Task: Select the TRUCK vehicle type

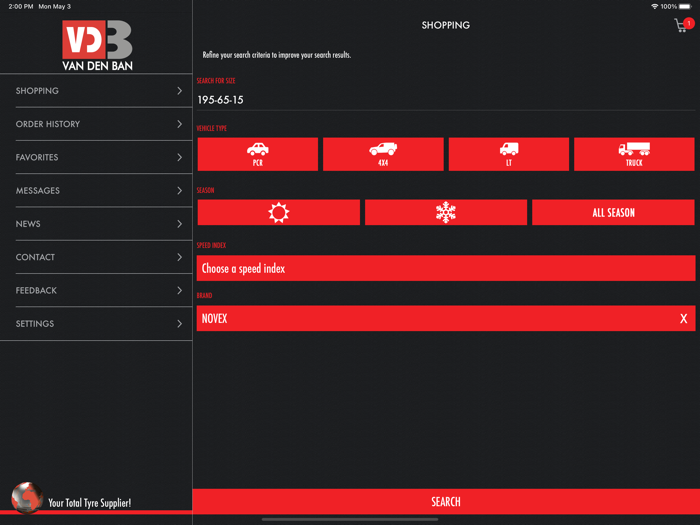Action: click(634, 154)
